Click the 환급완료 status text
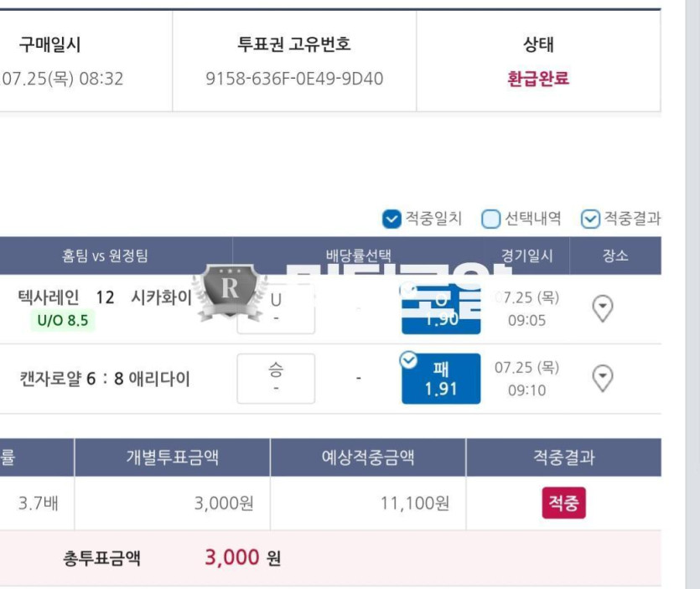Screen dimensions: 700x589 click(538, 79)
